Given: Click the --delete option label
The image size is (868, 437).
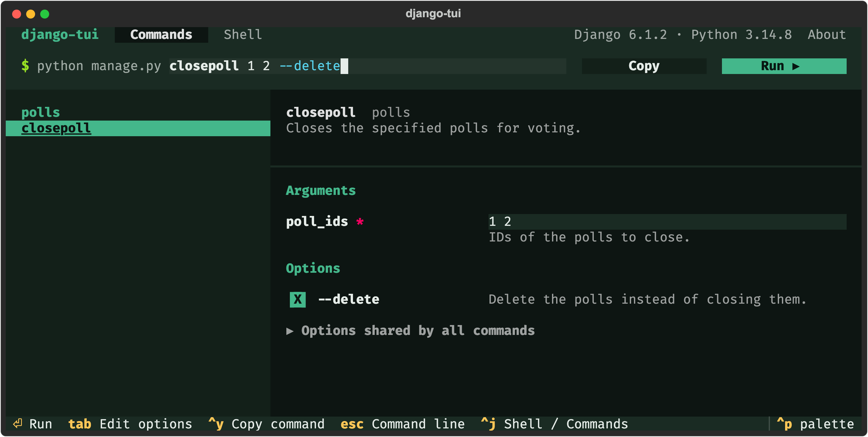Looking at the screenshot, I should (x=349, y=300).
